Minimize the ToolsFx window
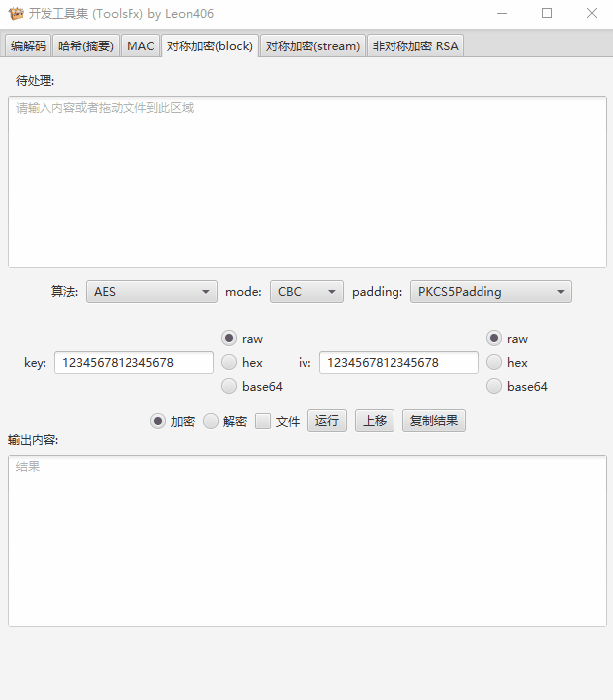 coord(502,14)
